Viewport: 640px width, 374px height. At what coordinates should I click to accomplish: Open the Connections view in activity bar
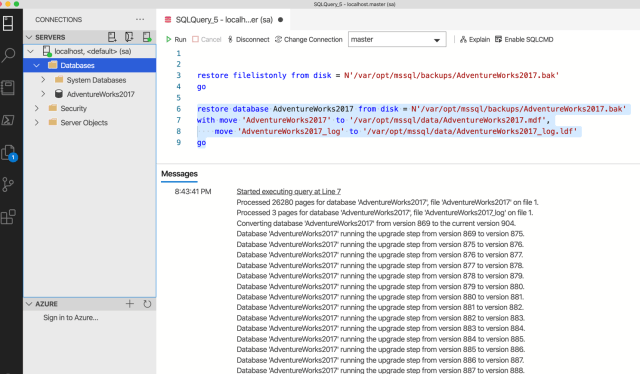click(x=8, y=23)
